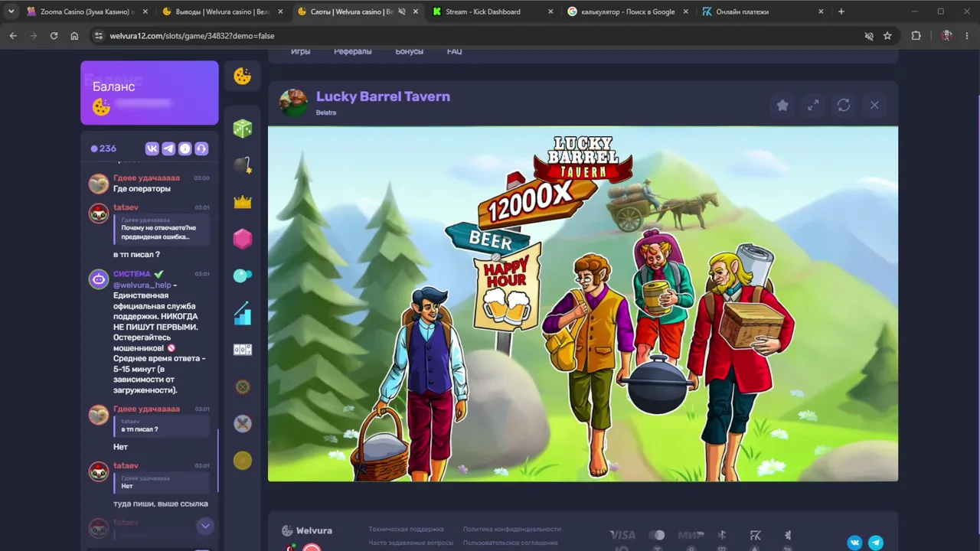
Task: Click the Belatra provider name
Action: (326, 112)
